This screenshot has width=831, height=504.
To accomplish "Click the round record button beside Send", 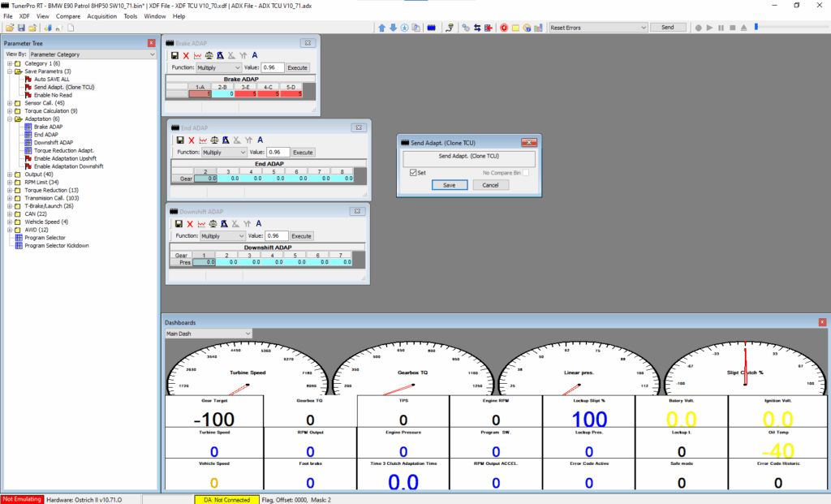I will pyautogui.click(x=698, y=28).
